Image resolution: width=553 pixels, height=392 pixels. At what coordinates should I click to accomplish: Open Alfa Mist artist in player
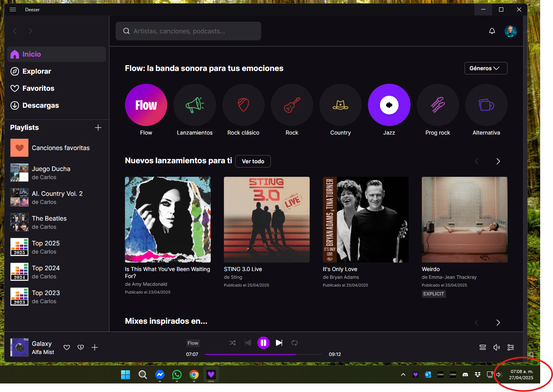pyautogui.click(x=43, y=352)
